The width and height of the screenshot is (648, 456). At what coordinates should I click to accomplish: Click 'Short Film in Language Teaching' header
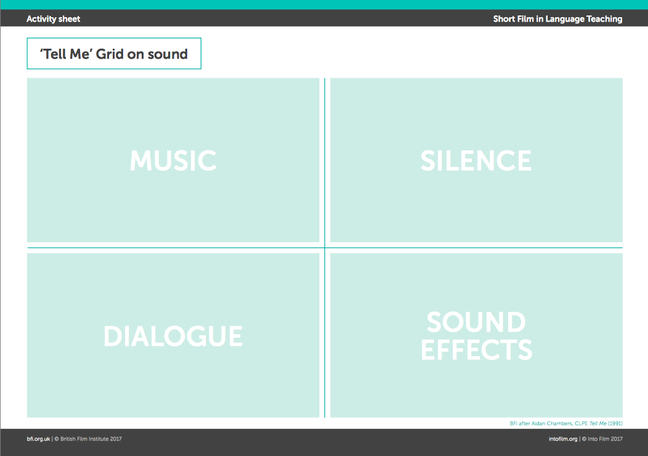pyautogui.click(x=557, y=19)
